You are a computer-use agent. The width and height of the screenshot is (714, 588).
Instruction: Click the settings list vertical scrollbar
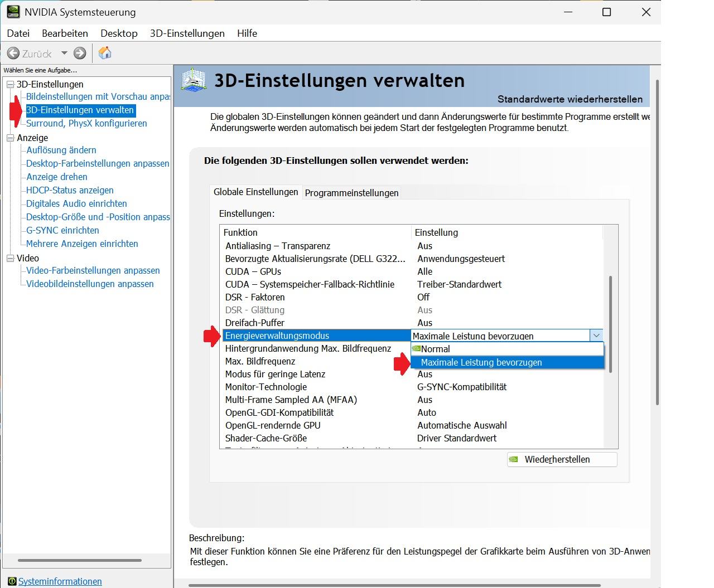[x=610, y=324]
